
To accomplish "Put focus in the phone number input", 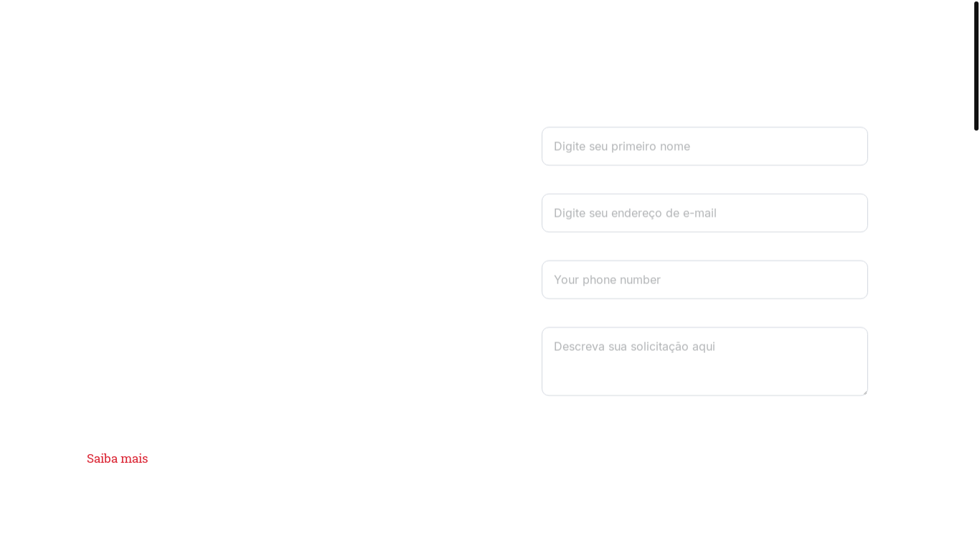I will click(x=704, y=280).
